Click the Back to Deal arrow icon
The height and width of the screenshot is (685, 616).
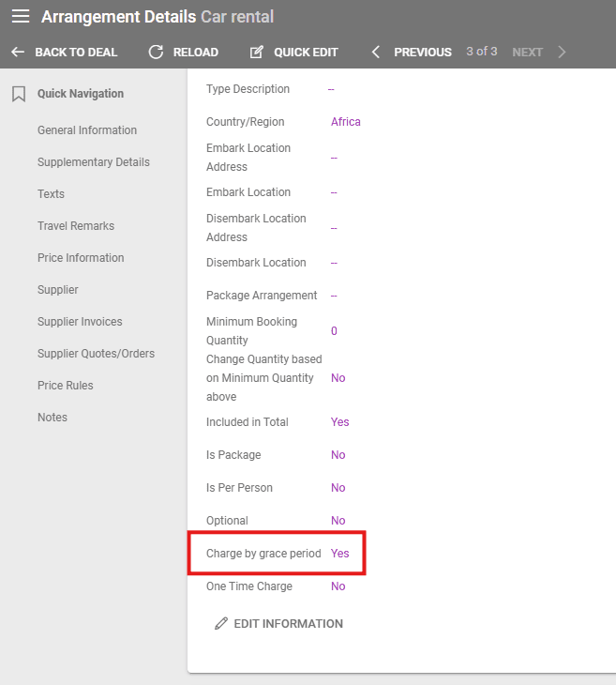tap(18, 53)
